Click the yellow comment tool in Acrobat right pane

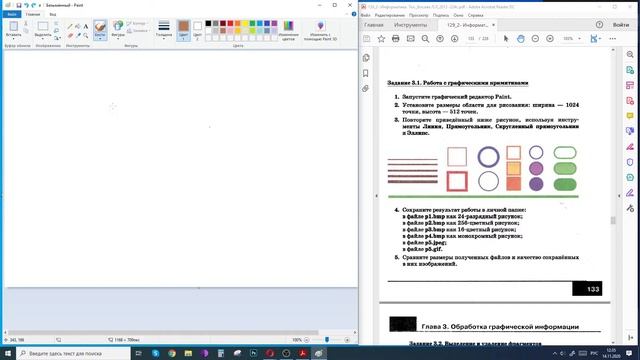click(630, 116)
